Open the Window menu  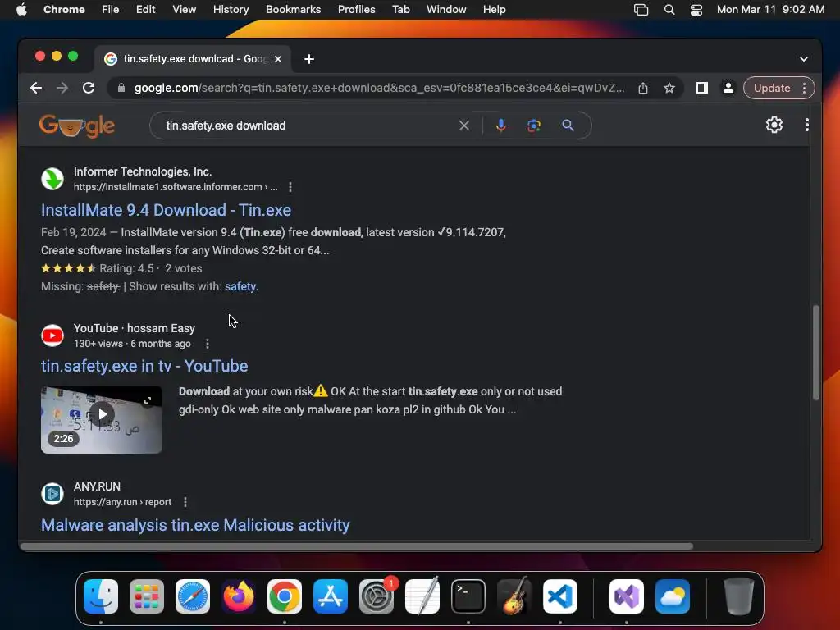click(446, 10)
